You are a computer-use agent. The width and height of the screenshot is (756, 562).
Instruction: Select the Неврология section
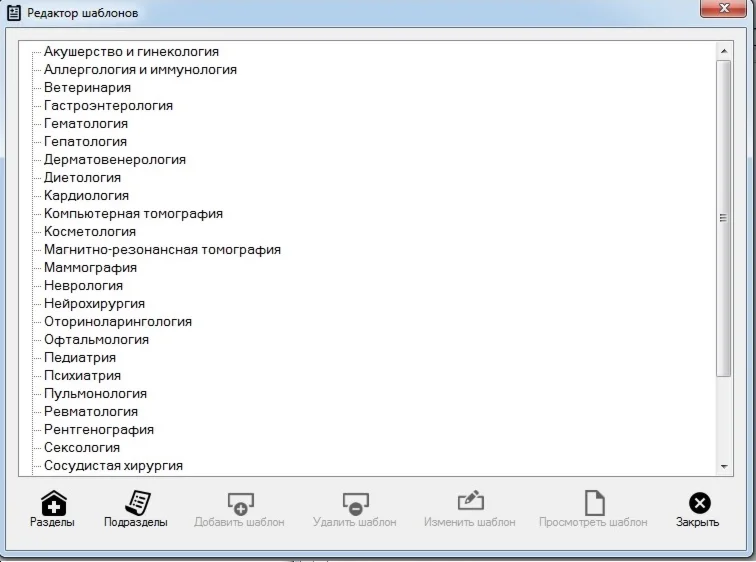pos(83,285)
